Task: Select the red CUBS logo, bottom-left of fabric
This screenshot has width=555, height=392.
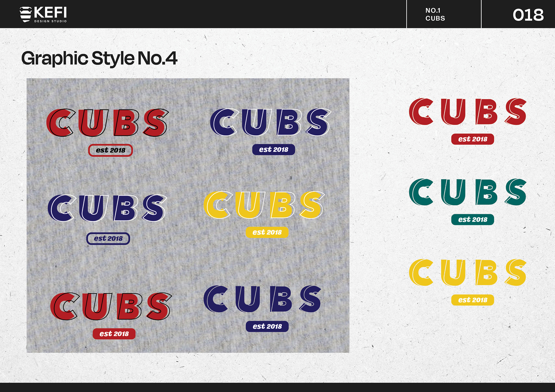Action: point(111,306)
